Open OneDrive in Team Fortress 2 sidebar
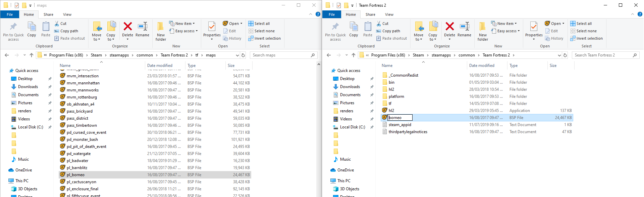The width and height of the screenshot is (644, 197). (345, 170)
